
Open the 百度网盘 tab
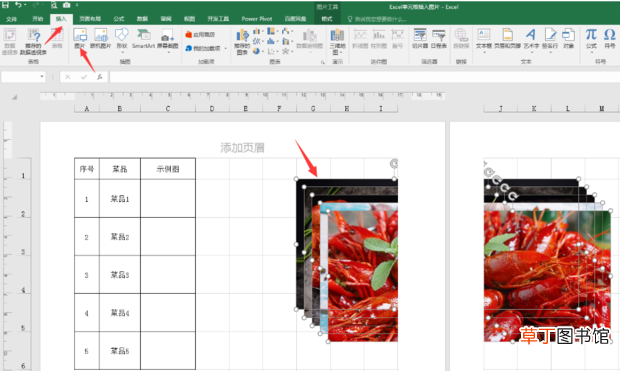pyautogui.click(x=295, y=19)
